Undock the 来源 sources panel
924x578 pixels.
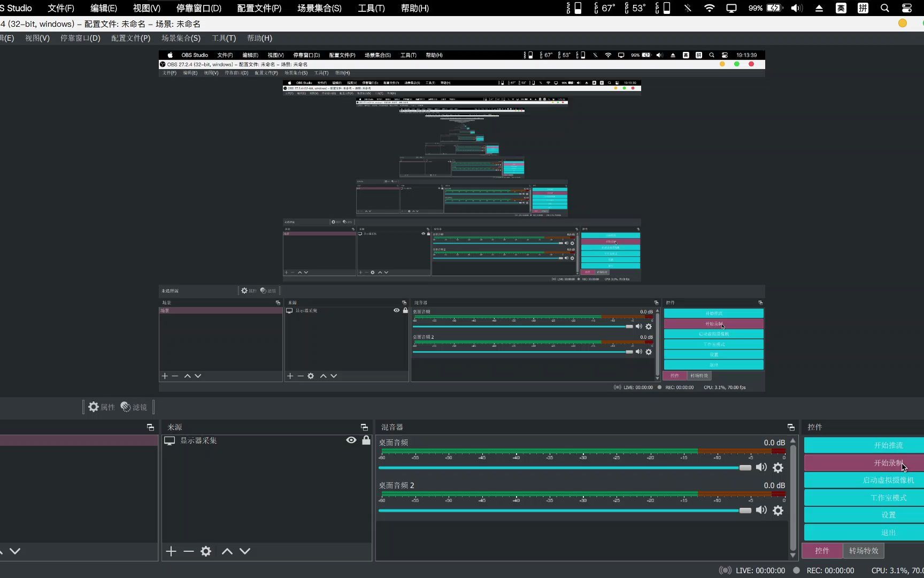(364, 427)
